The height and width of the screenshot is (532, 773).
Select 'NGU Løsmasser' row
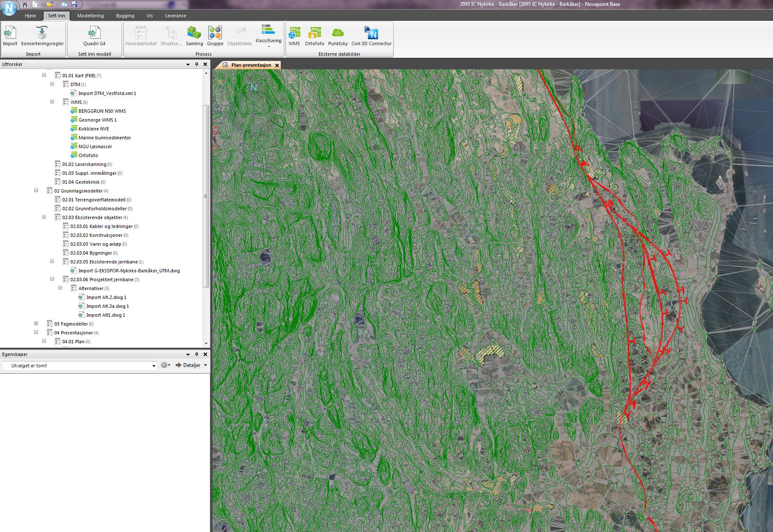coord(92,147)
